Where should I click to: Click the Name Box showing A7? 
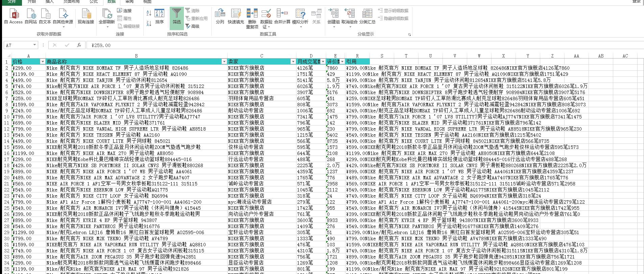point(18,45)
